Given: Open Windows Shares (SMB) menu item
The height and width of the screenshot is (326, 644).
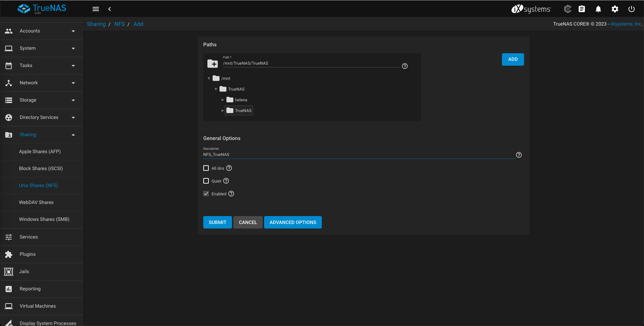Looking at the screenshot, I should pyautogui.click(x=44, y=219).
